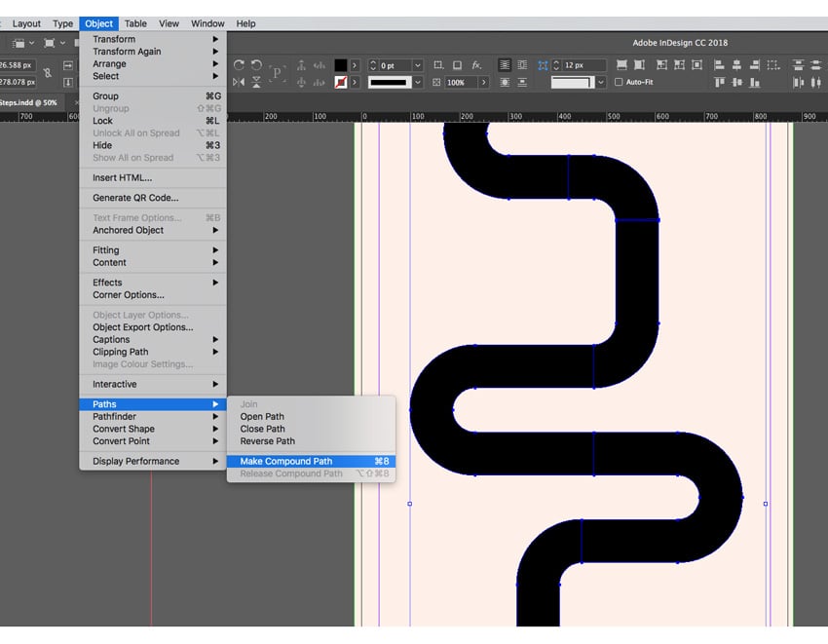Click the drop shadow icon in the control bar
This screenshot has height=644, width=828.
click(x=458, y=65)
